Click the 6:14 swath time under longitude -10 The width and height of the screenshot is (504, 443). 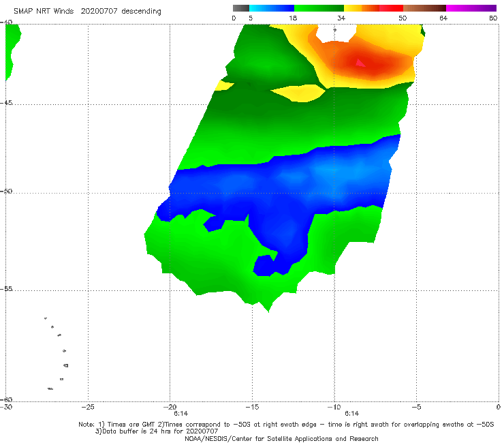[351, 414]
